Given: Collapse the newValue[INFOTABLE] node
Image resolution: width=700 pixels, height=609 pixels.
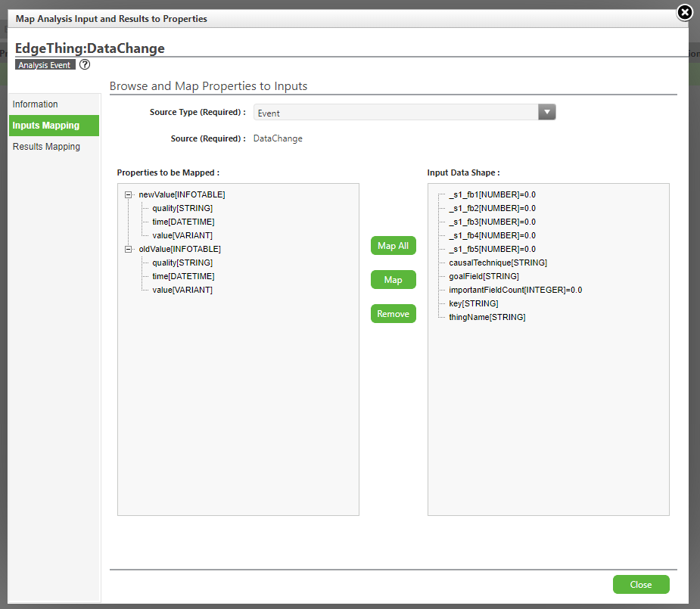Looking at the screenshot, I should [129, 194].
